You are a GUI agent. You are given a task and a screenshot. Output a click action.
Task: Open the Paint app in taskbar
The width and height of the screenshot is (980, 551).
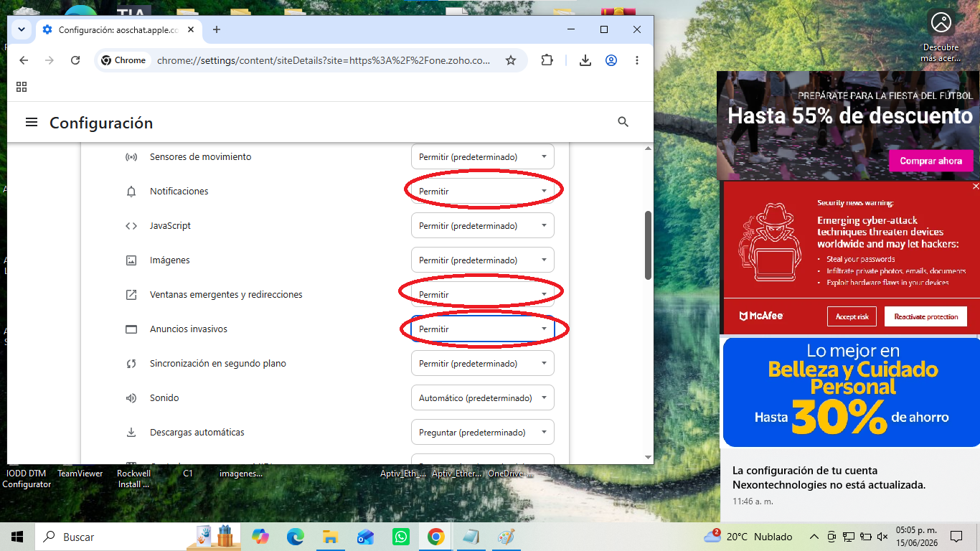coord(506,537)
